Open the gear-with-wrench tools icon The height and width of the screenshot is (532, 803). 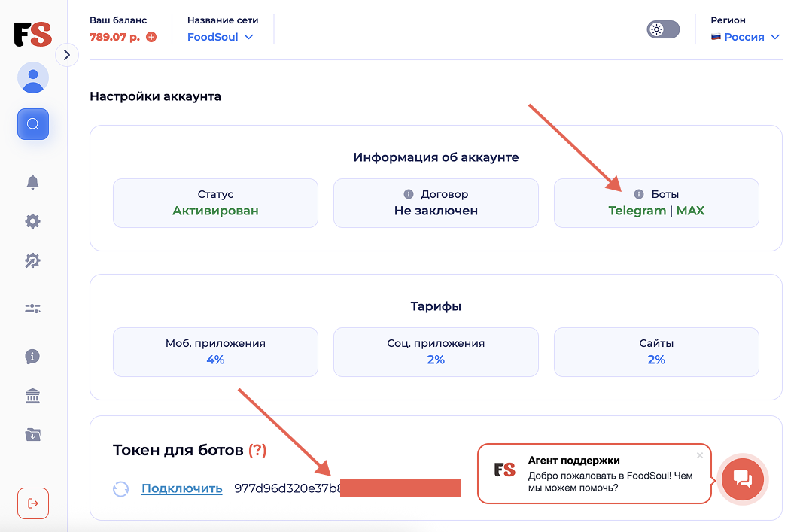[33, 260]
